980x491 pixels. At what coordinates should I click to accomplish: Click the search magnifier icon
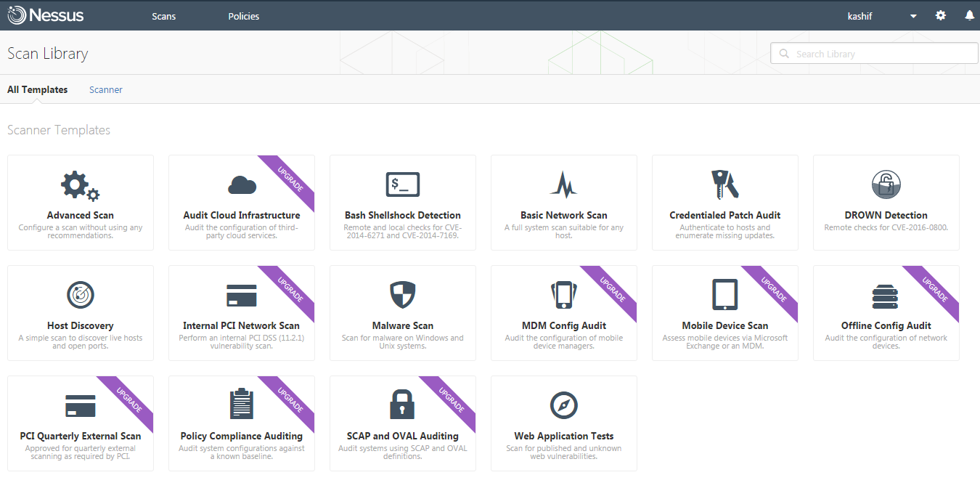tap(784, 54)
